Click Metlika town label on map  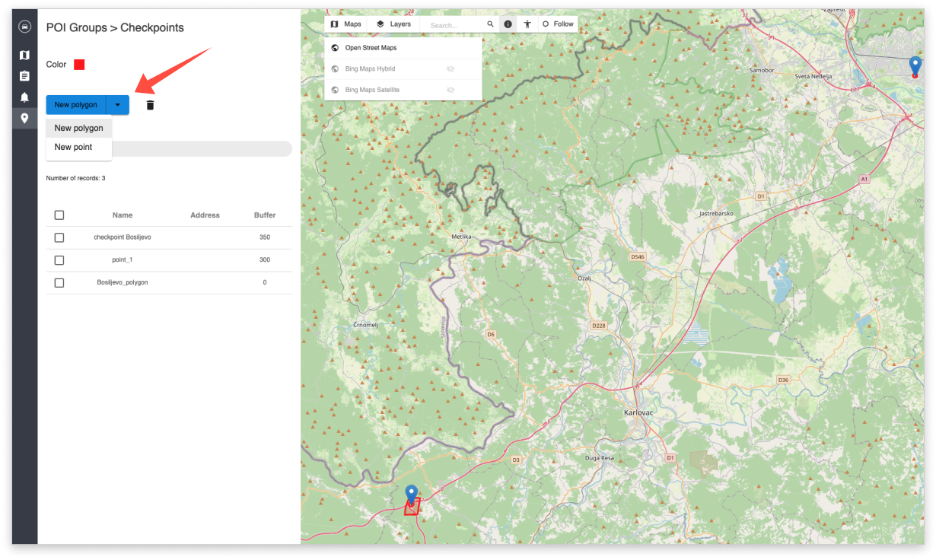click(461, 237)
